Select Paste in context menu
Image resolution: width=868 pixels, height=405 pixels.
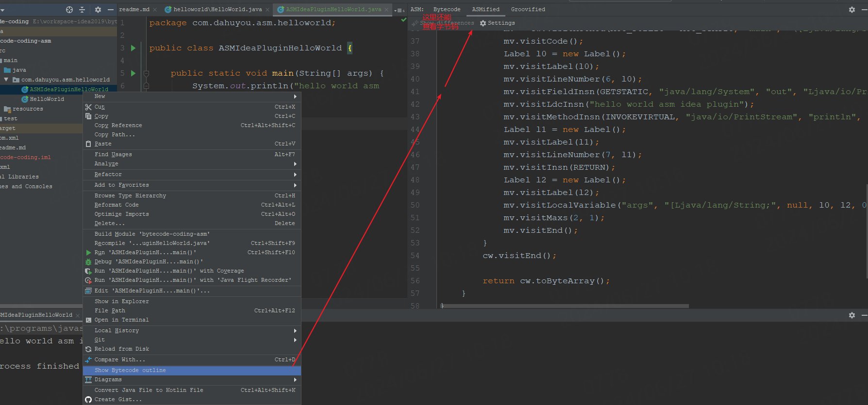192,144
